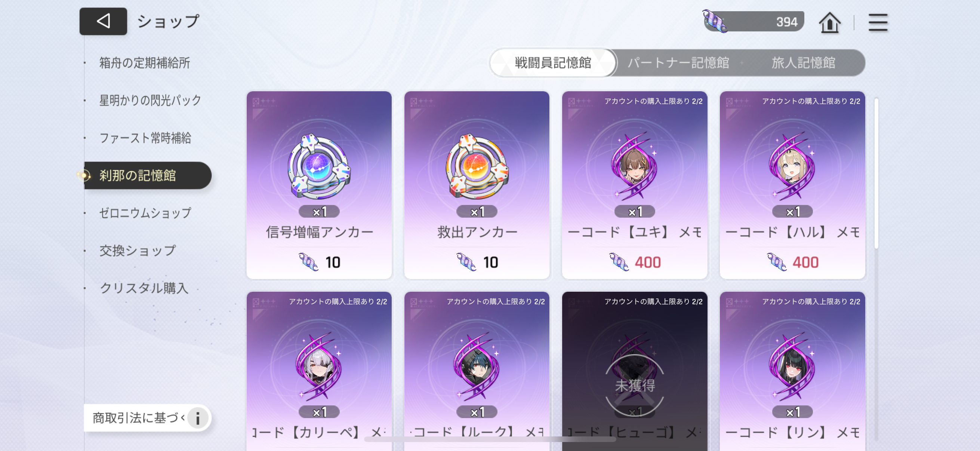Switch to パートナー記憶館 tab
The width and height of the screenshot is (980, 451).
678,63
